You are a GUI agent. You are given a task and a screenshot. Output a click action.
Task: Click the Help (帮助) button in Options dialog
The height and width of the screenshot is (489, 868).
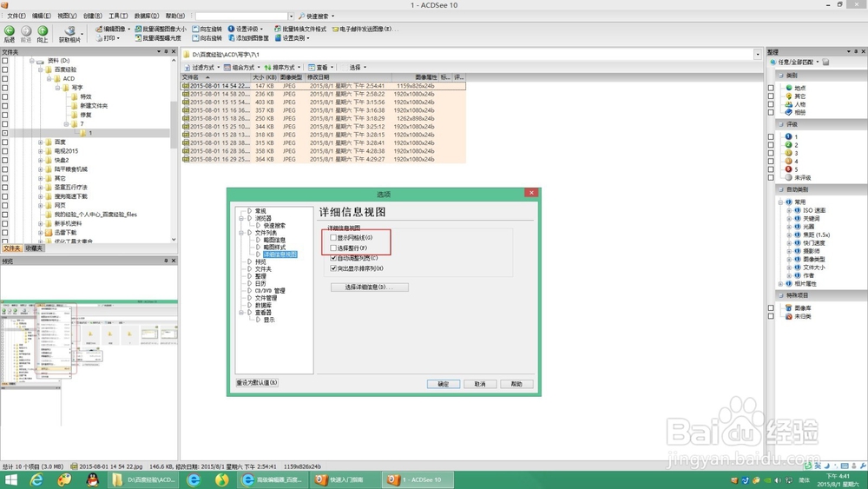pyautogui.click(x=516, y=384)
